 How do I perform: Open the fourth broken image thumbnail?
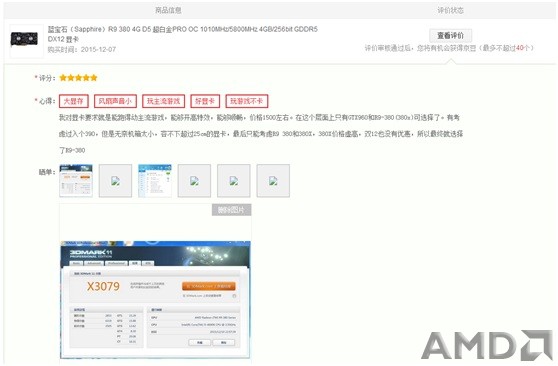(x=194, y=181)
